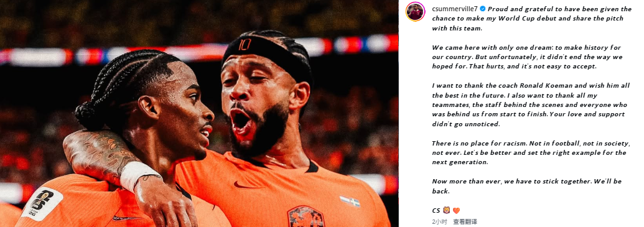Click 查看翻译 to translate the caption
The width and height of the screenshot is (644, 227).
[465, 221]
